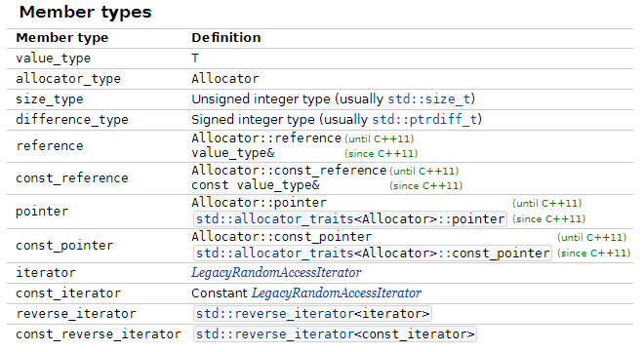Select the difference_type row name
Viewport: 644px width, 352px height.
pos(72,120)
